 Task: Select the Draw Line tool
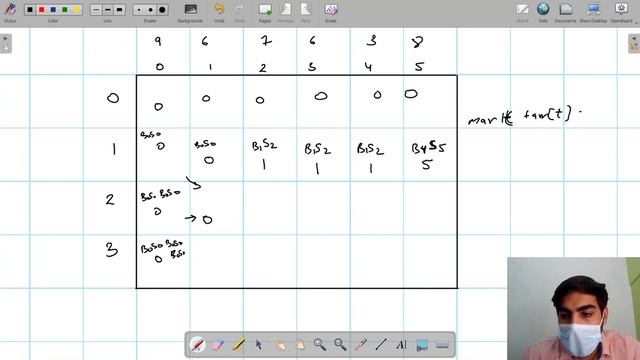coord(381,345)
